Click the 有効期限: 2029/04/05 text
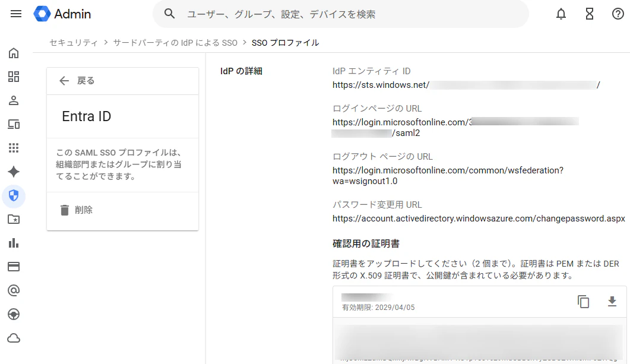This screenshot has height=364, width=630. 378,308
